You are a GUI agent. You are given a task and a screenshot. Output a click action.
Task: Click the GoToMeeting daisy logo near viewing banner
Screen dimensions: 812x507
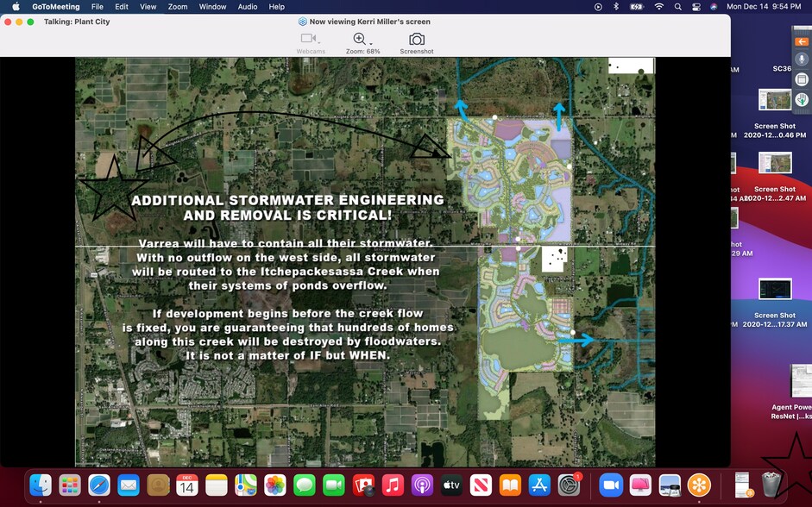tap(303, 21)
